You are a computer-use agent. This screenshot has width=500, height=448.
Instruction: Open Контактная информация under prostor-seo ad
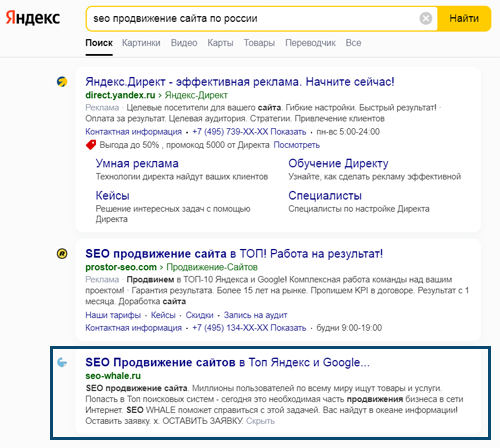point(133,328)
